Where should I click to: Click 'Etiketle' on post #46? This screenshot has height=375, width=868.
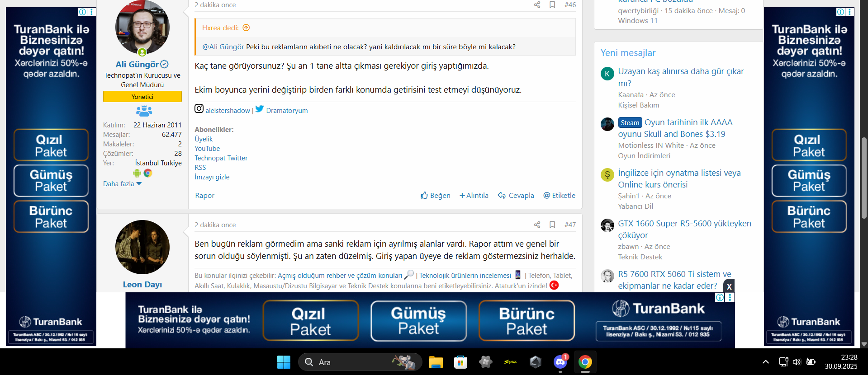point(560,196)
